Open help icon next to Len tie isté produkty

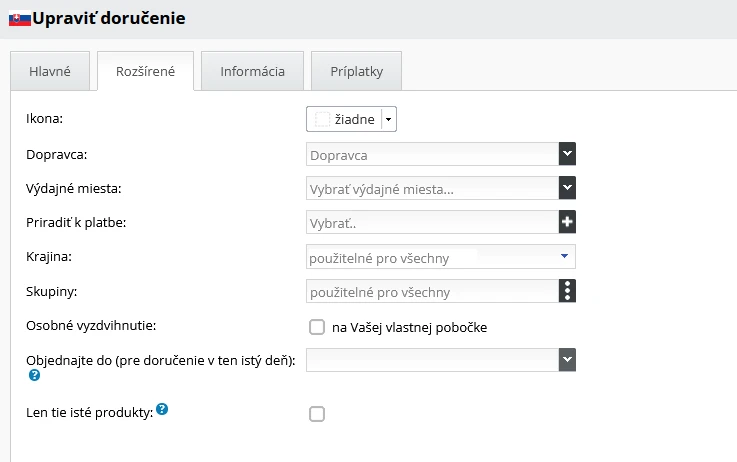[162, 409]
